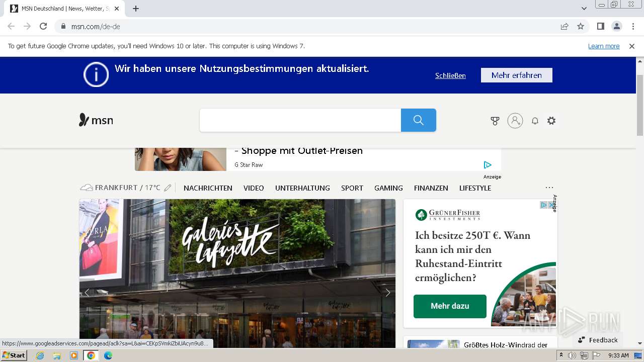The width and height of the screenshot is (644, 362).
Task: Open Learn more about Chrome updates
Action: (604, 46)
